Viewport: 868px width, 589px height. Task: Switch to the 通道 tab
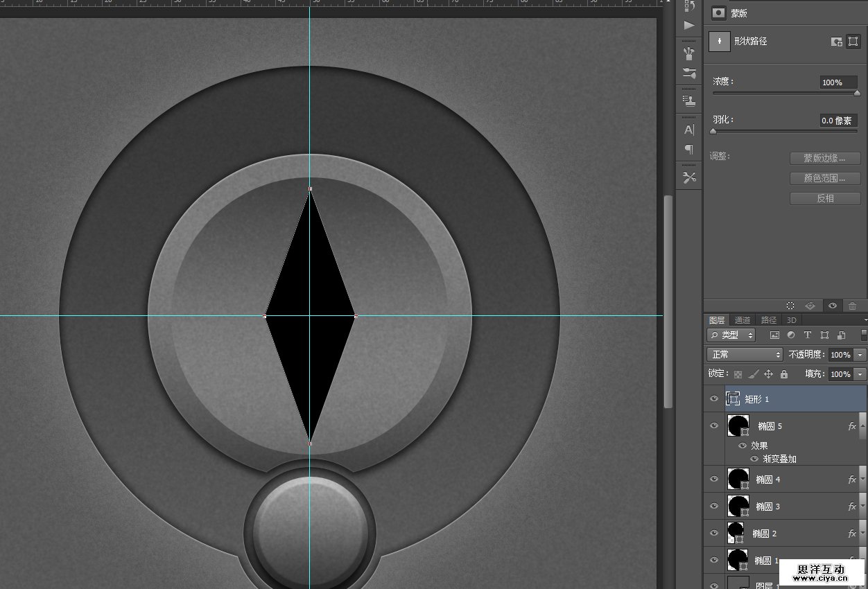[x=743, y=320]
